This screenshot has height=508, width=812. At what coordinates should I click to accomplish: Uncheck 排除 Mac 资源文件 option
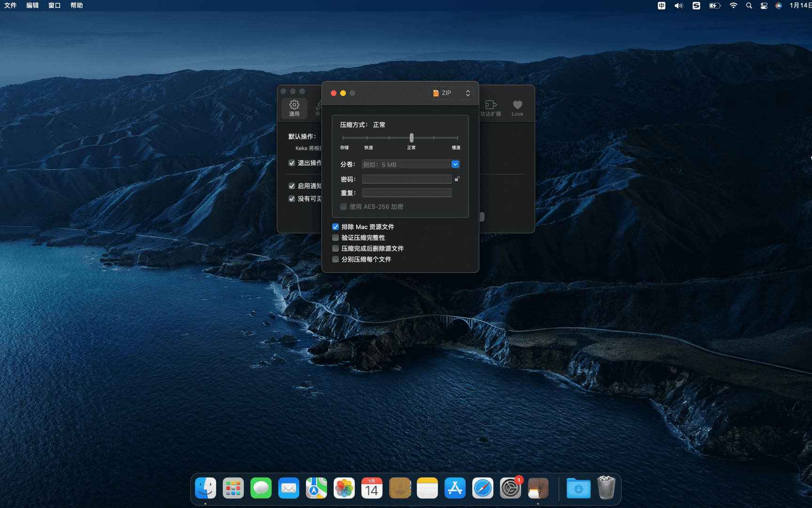pyautogui.click(x=336, y=227)
